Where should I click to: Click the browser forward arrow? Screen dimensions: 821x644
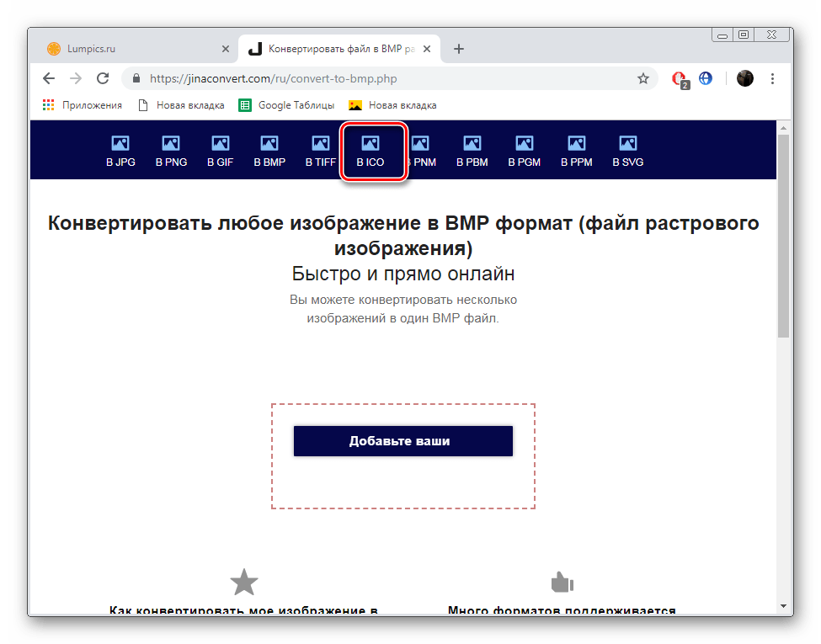[x=76, y=78]
